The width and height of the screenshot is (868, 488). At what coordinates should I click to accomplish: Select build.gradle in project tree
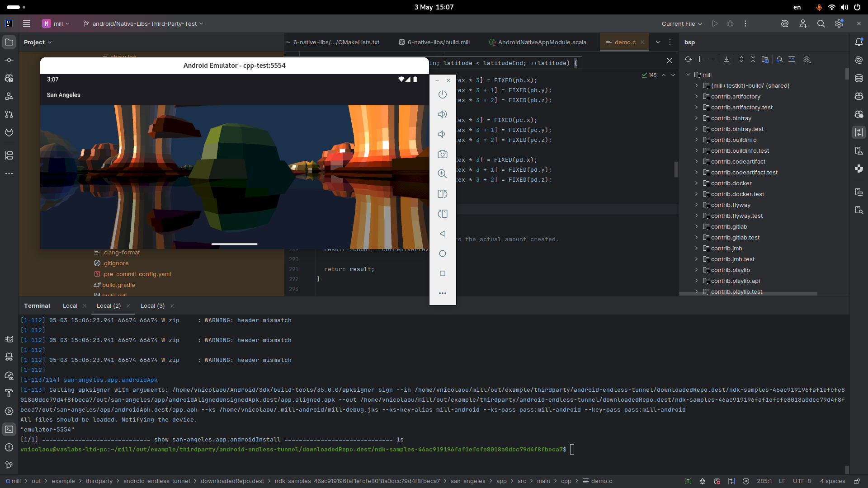pyautogui.click(x=118, y=285)
